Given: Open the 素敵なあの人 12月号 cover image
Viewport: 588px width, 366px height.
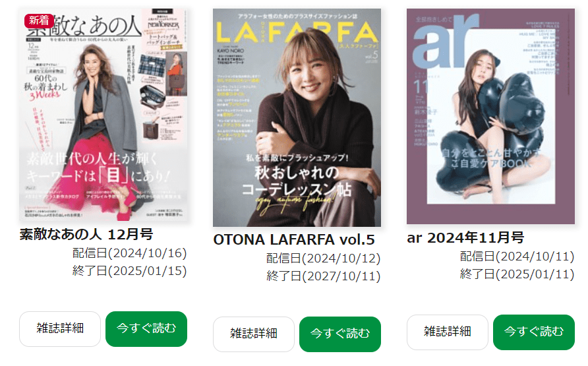Looking at the screenshot, I should (103, 115).
